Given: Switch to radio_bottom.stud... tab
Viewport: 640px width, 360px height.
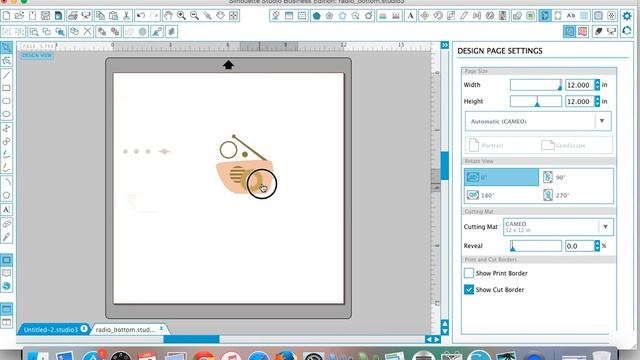Looking at the screenshot, I should tap(125, 329).
